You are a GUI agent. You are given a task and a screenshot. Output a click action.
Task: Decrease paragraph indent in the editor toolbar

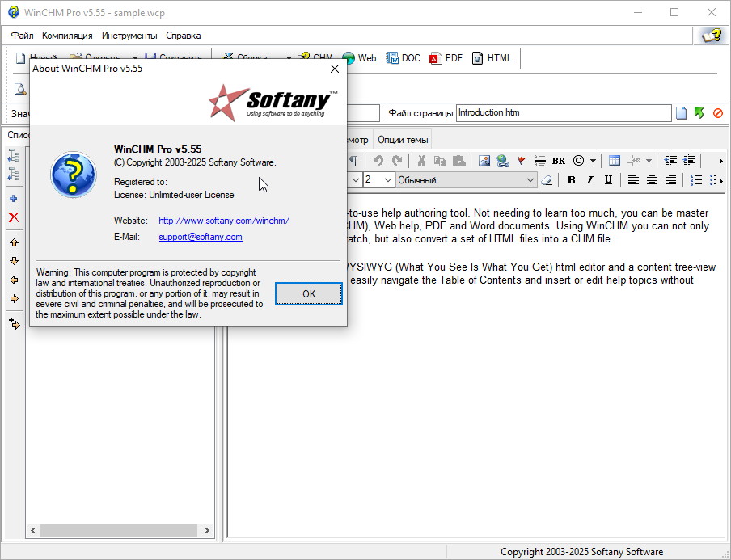tap(670, 161)
